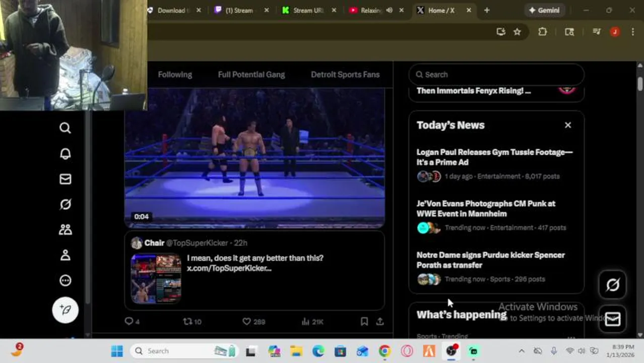Viewport: 644px width, 363px height.
Task: Open Microsoft Store from taskbar
Action: (340, 351)
